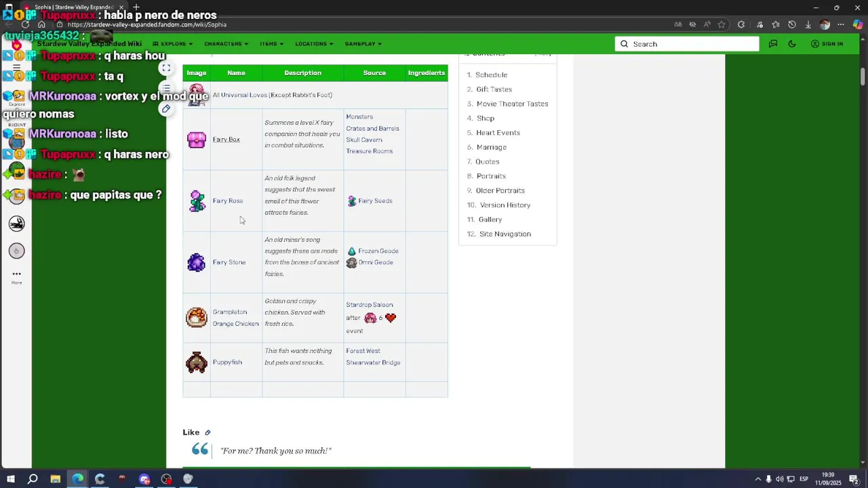Expand the Locations dropdown menu
The image size is (868, 488).
pos(314,44)
